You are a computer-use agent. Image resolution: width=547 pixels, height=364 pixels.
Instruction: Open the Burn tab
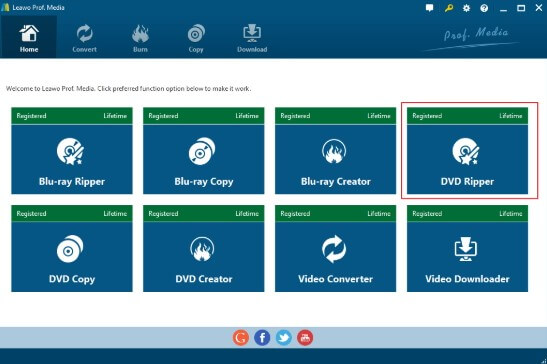tap(140, 37)
